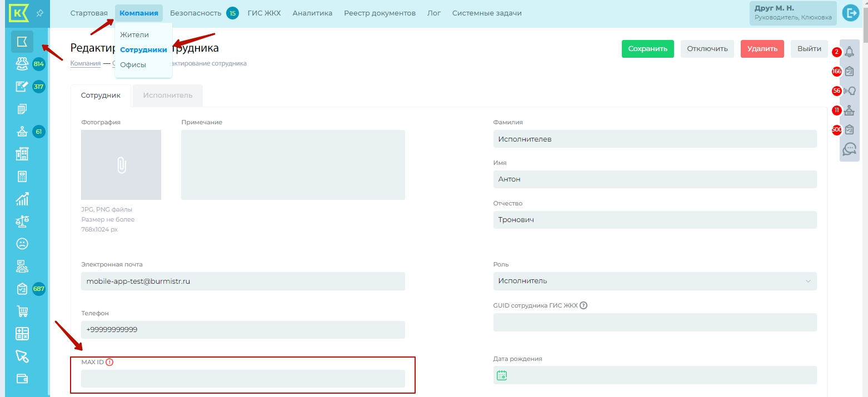Viewport: 868px width, 397px height.
Task: Focus the Имя field with Антон
Action: [655, 179]
